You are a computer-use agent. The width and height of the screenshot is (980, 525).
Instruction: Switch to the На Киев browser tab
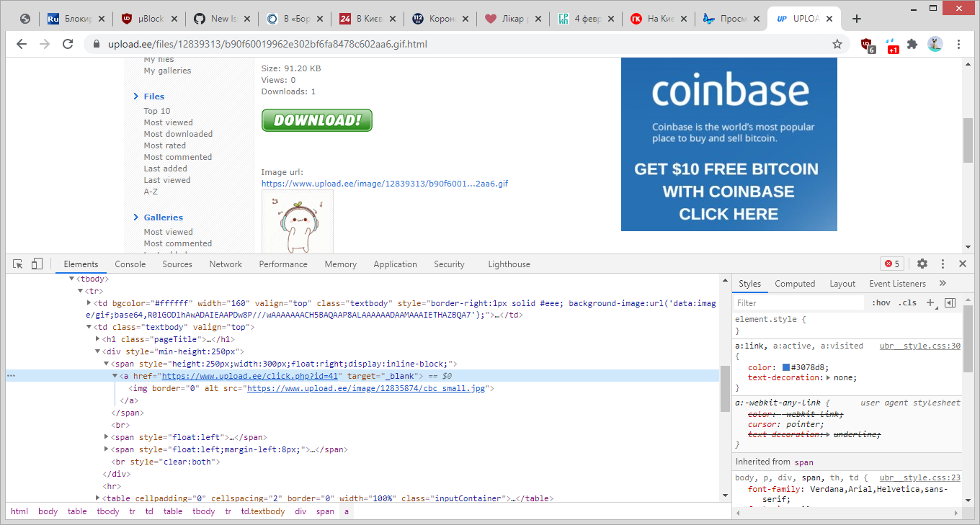pyautogui.click(x=657, y=19)
